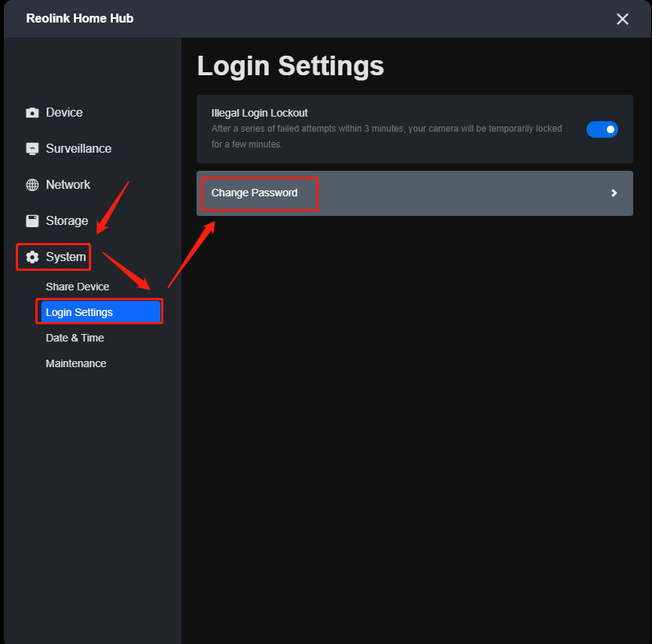This screenshot has height=644, width=652.
Task: Click the System gear icon
Action: [x=32, y=257]
